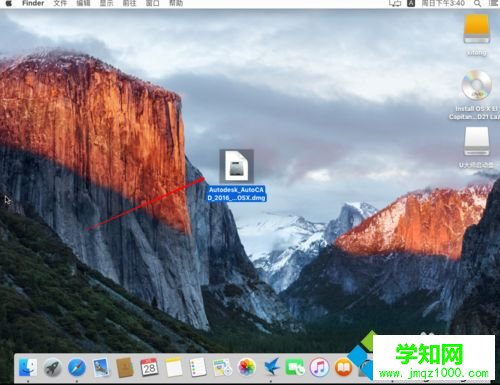
Task: Open Spotlight search magnifier in menu bar
Action: [x=478, y=3]
